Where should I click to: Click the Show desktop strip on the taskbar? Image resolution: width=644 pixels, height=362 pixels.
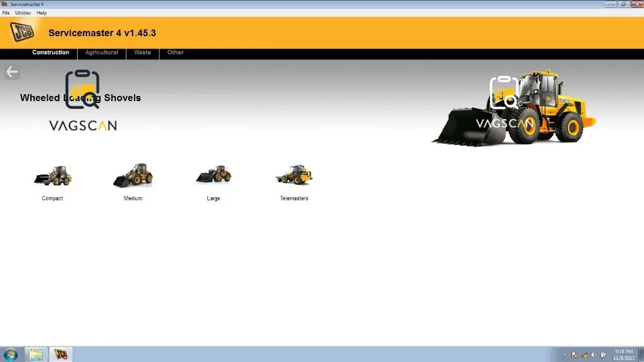(x=641, y=354)
